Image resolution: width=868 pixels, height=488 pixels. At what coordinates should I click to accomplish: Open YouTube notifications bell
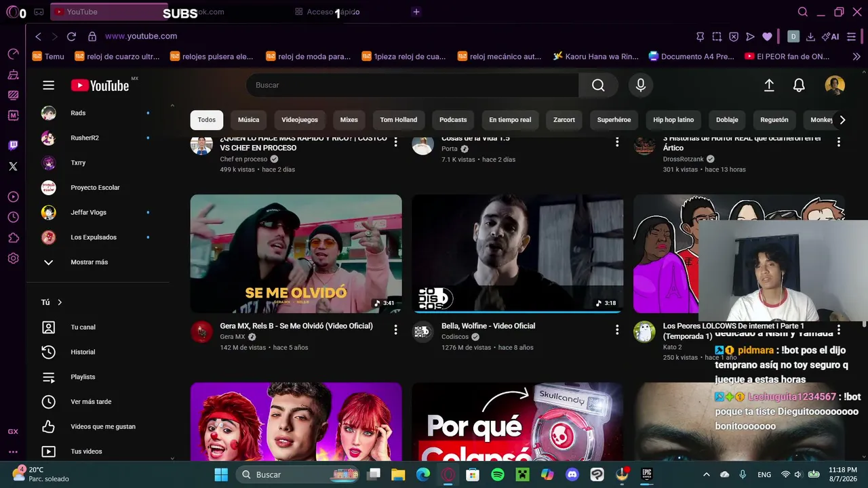pos(799,85)
